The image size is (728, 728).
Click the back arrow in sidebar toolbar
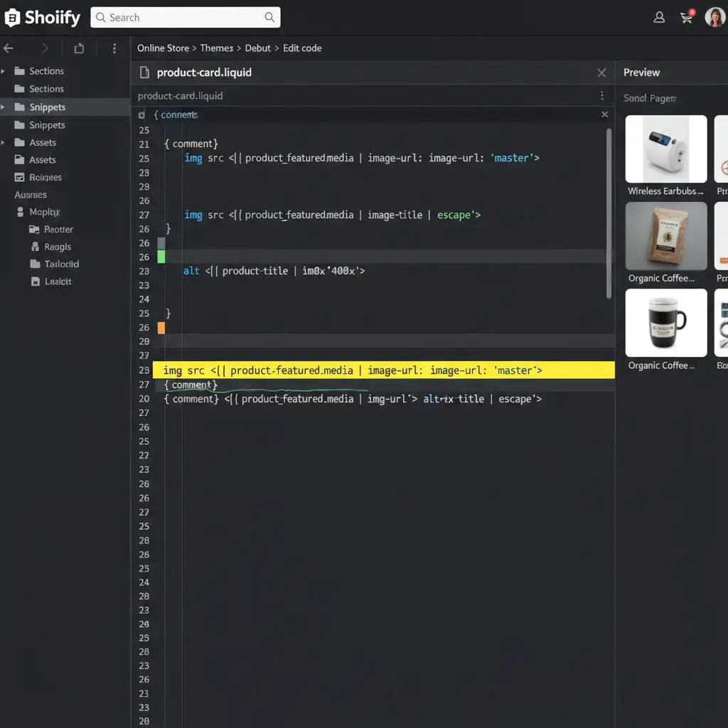tap(9, 48)
